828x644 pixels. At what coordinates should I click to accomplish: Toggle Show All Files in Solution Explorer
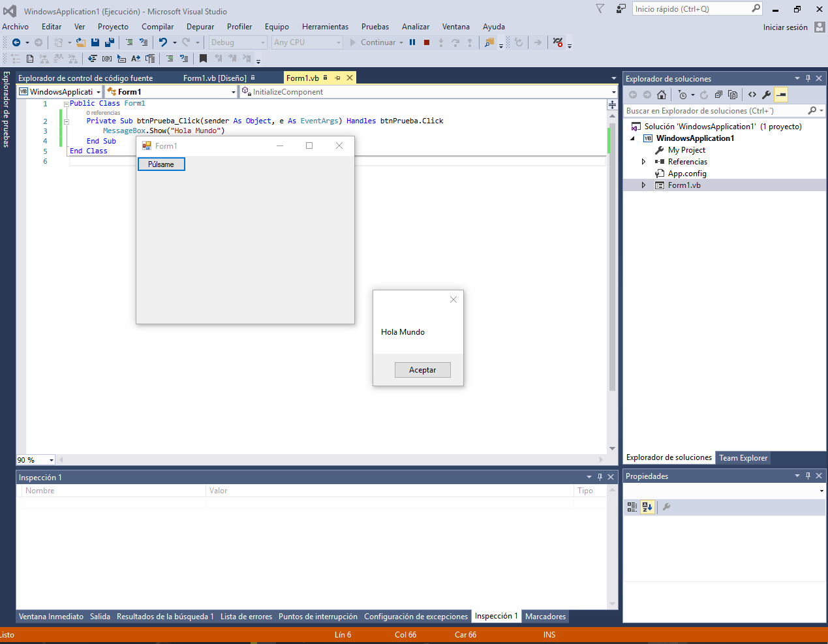733,95
